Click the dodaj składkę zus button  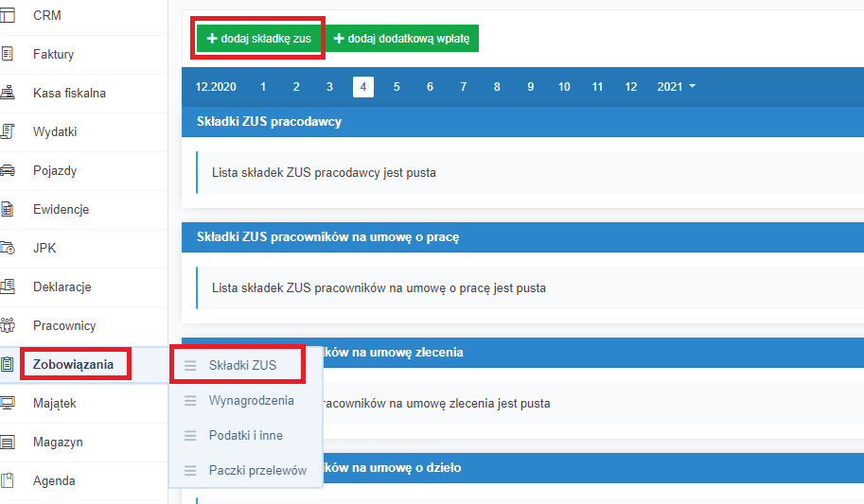point(259,39)
